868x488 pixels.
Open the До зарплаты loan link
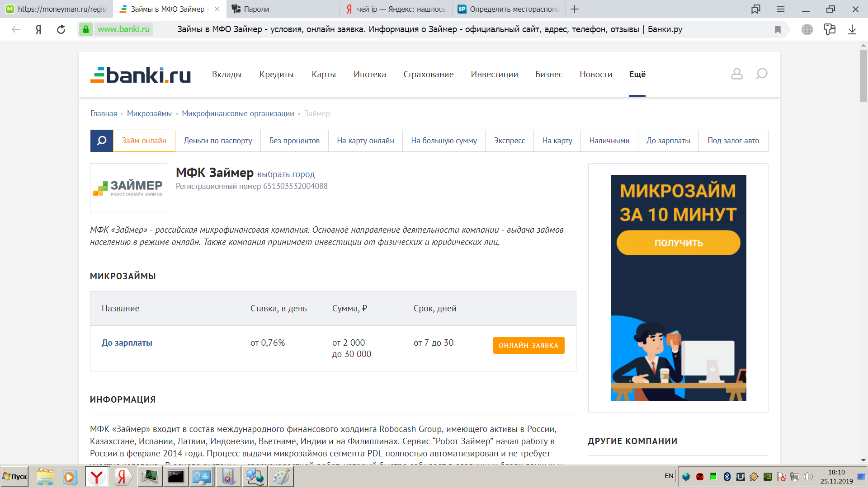(x=127, y=343)
